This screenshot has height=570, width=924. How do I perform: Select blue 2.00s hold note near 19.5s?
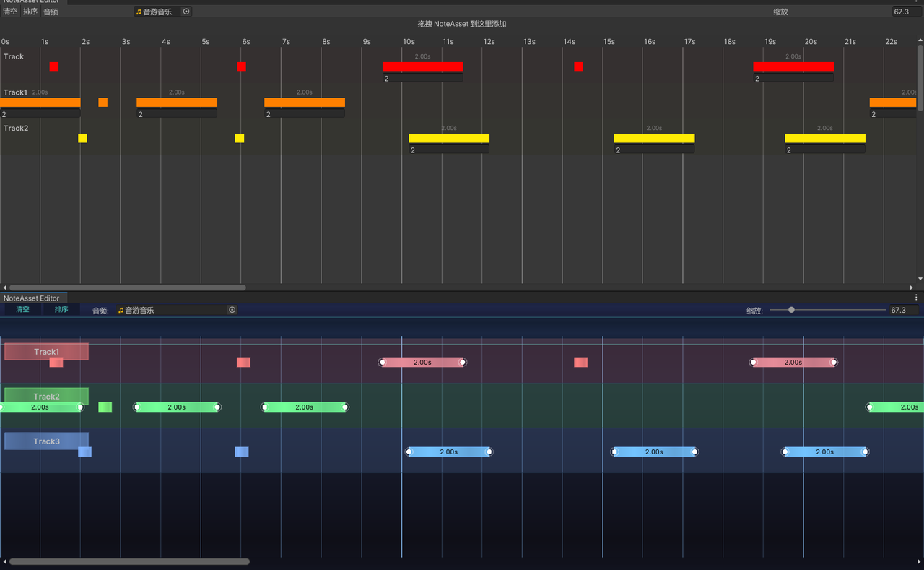pos(825,452)
